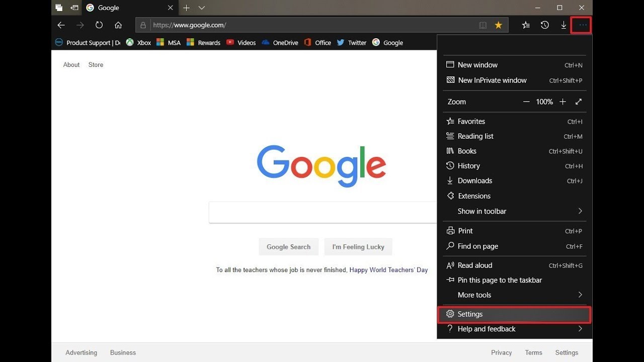The width and height of the screenshot is (644, 362).
Task: Click the browser Back arrow
Action: pos(61,25)
